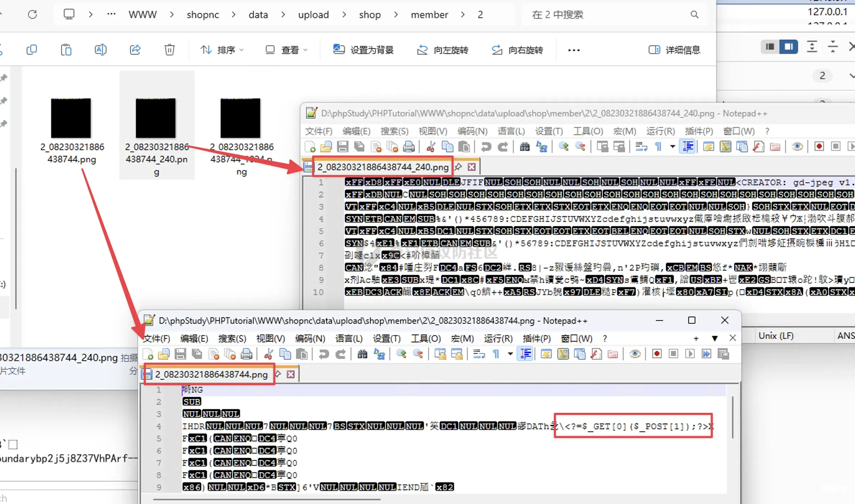Expand the 查看 view dropdown
Screen dimensions: 855x504
pos(287,50)
